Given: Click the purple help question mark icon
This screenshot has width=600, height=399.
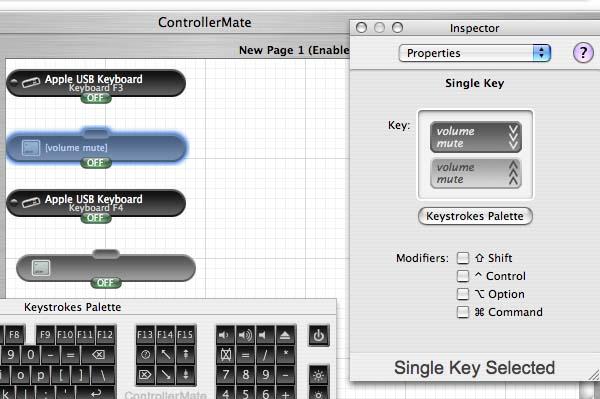Looking at the screenshot, I should (x=583, y=53).
